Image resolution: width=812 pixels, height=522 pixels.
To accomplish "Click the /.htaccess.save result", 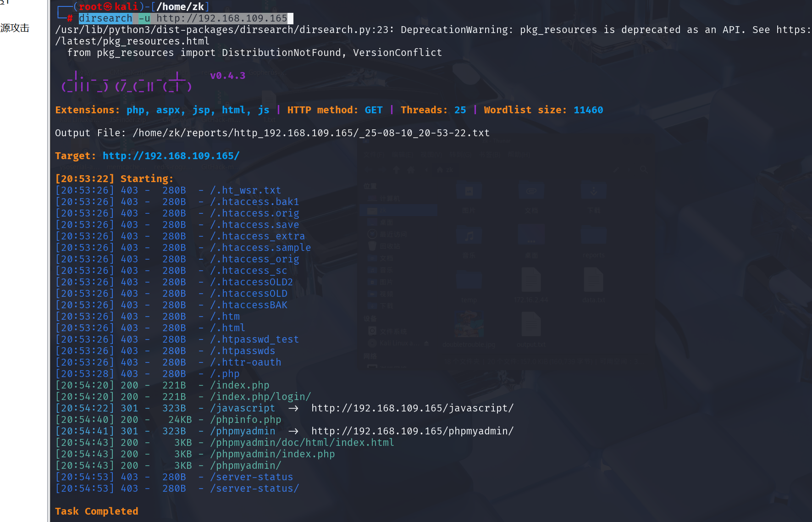I will click(254, 225).
